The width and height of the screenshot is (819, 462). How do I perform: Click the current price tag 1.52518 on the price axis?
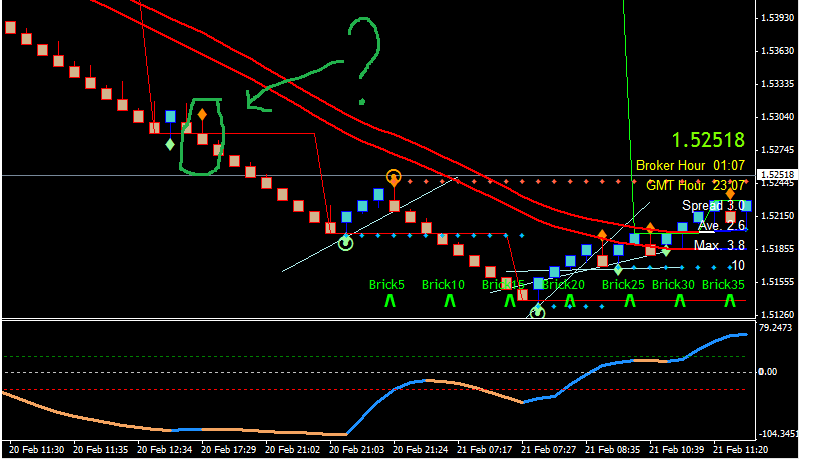[778, 175]
